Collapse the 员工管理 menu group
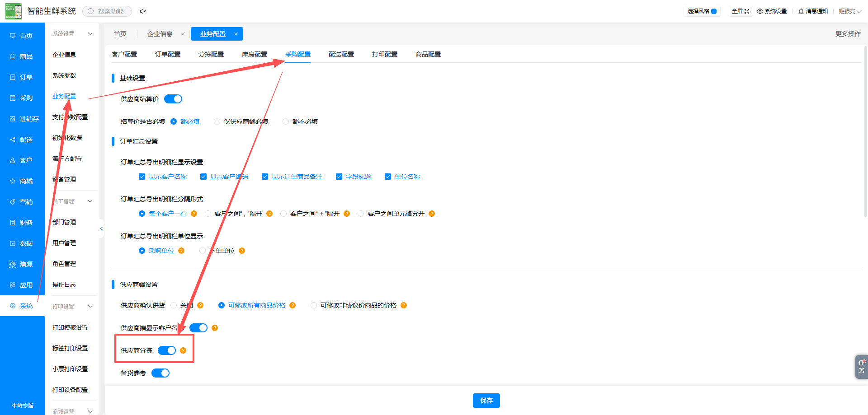This screenshot has height=415, width=868. [x=90, y=201]
